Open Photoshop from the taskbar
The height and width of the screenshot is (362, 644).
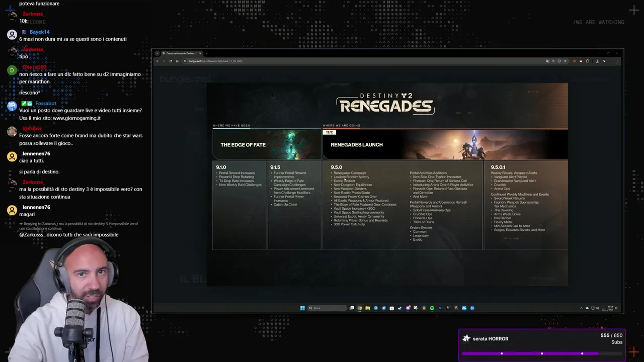tap(440, 308)
